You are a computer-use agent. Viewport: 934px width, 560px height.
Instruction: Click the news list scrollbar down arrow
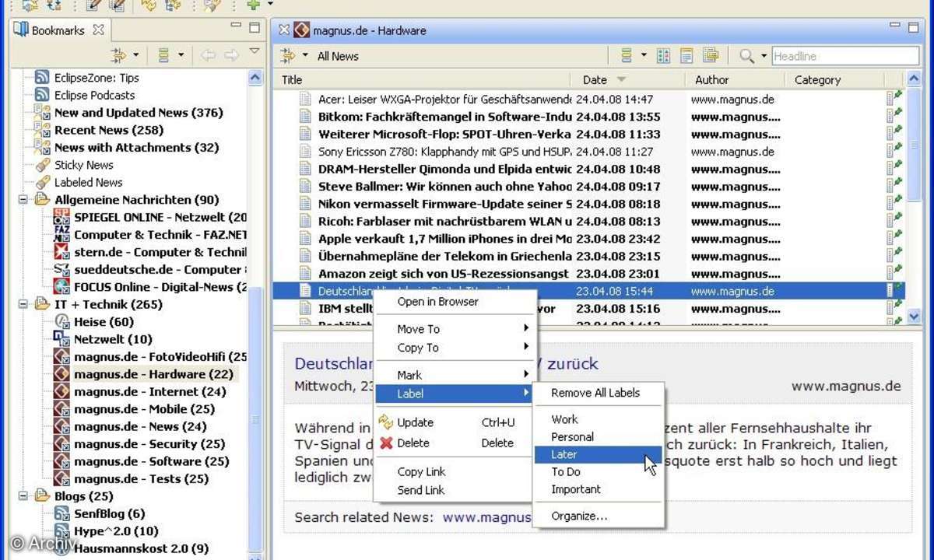click(915, 317)
